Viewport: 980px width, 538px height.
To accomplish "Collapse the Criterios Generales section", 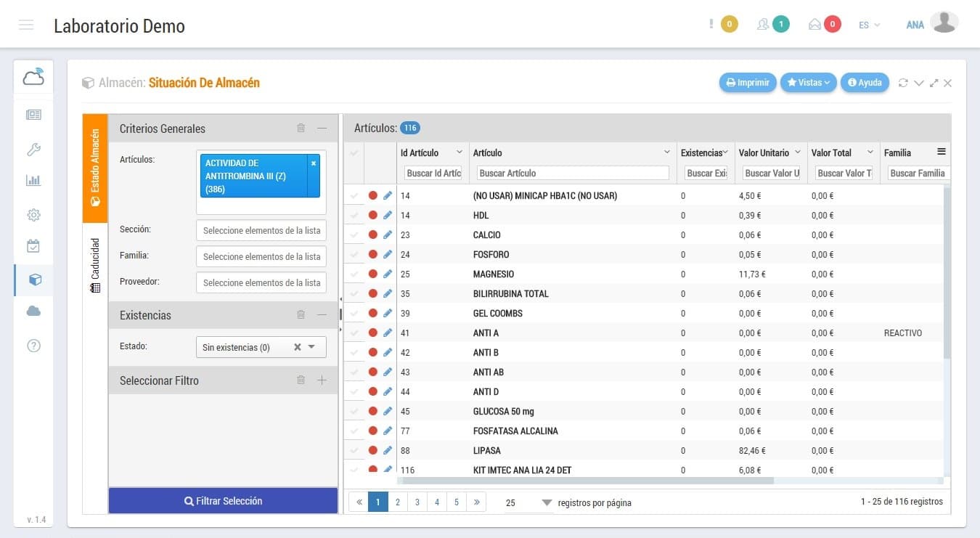I will click(x=322, y=128).
